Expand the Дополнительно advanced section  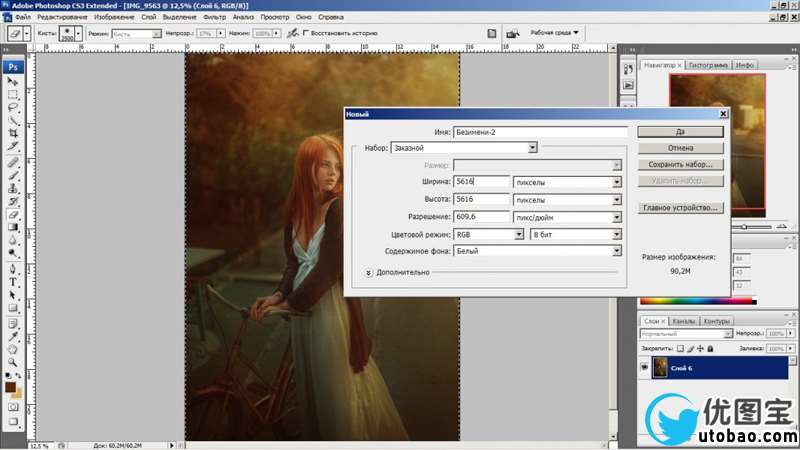(x=369, y=273)
